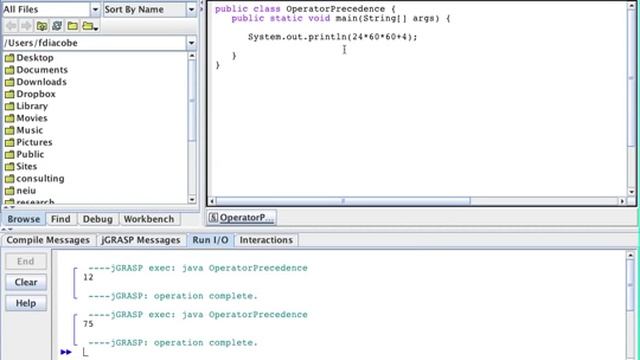Image resolution: width=640 pixels, height=360 pixels.
Task: Expand the /Users/fdiacobe path dropdown
Action: (191, 43)
